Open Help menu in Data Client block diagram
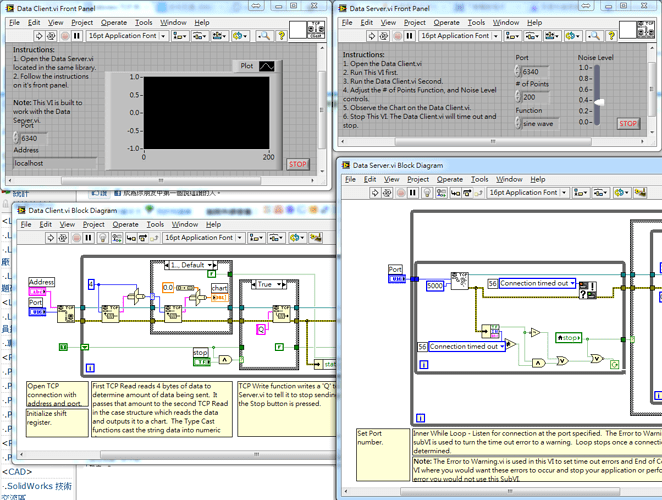Image resolution: width=662 pixels, height=500 pixels. [213, 224]
